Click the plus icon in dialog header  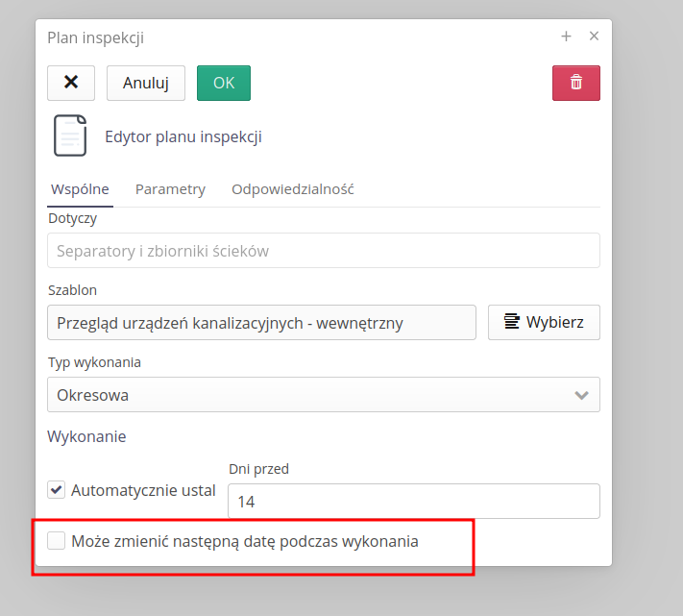coord(566,37)
